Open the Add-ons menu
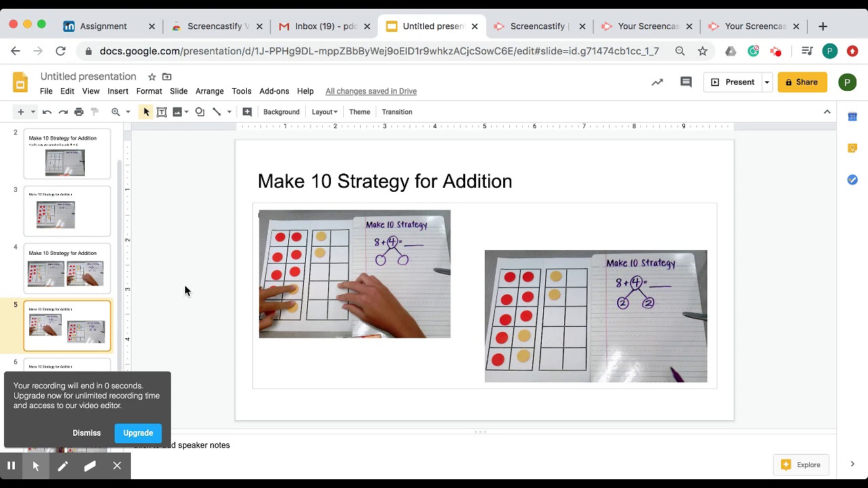This screenshot has height=488, width=868. tap(274, 91)
